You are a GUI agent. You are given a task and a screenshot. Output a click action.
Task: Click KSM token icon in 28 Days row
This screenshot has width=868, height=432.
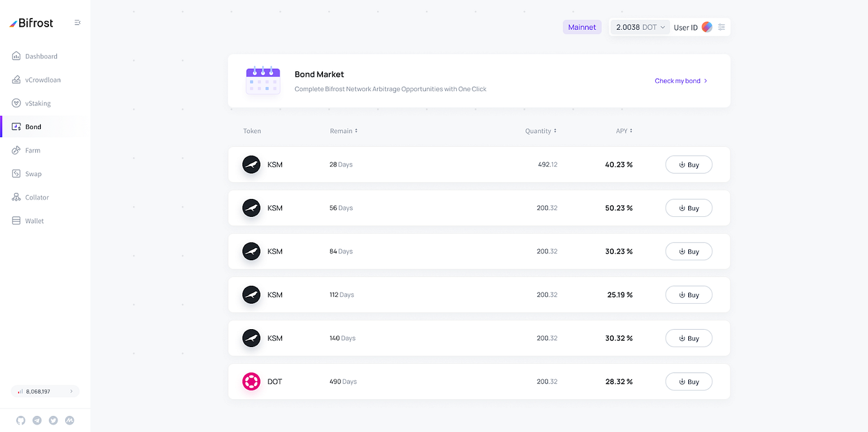click(251, 165)
